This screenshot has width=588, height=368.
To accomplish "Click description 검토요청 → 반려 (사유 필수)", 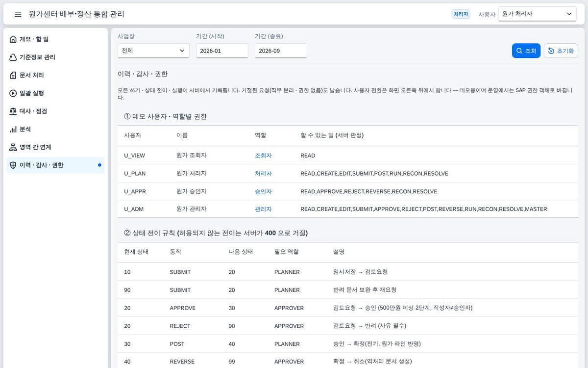I will pos(369,326).
